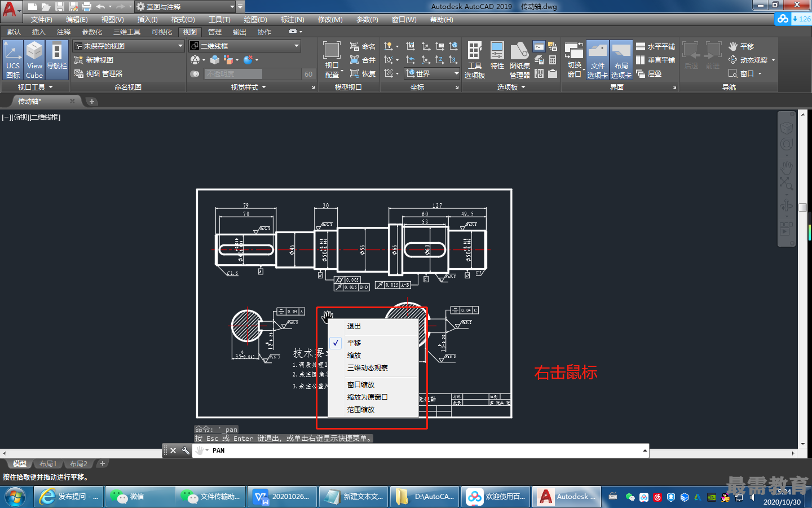Switch to the 布局2 layout tab
The image size is (812, 508).
(78, 464)
